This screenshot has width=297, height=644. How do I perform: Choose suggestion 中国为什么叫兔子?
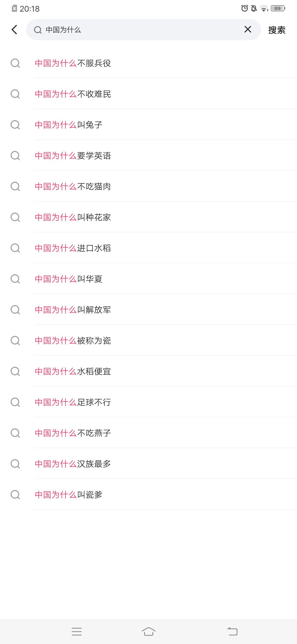(69, 125)
